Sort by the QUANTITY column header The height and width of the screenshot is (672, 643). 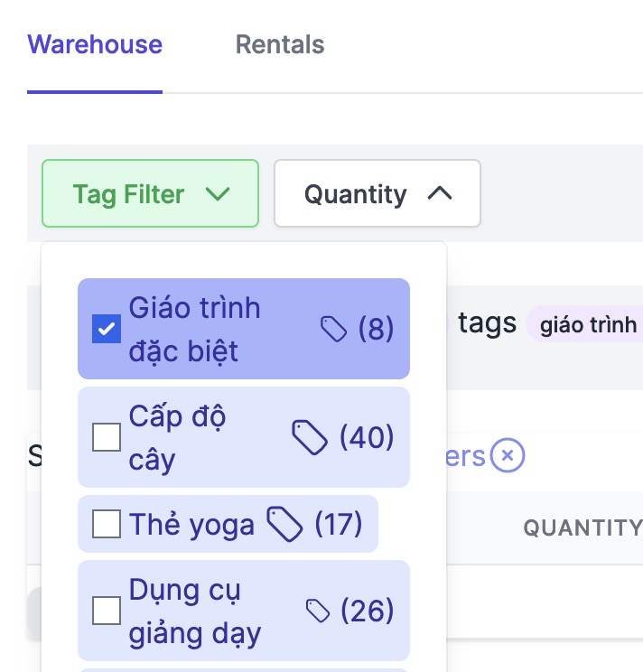[582, 528]
